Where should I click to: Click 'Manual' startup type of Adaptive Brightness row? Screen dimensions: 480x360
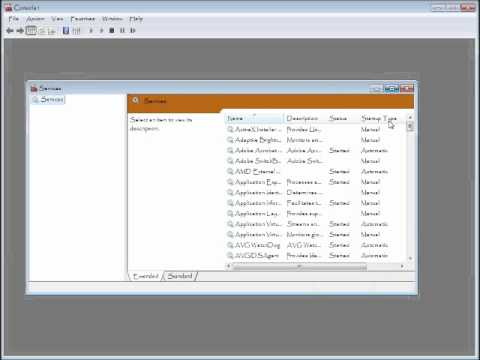point(371,140)
